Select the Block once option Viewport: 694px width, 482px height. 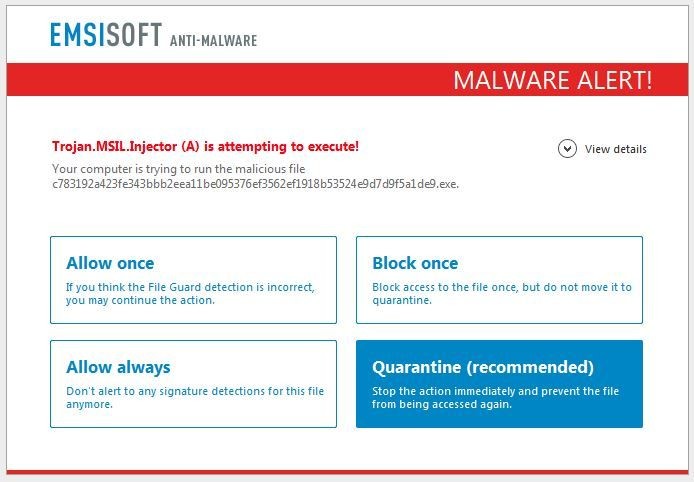pos(499,280)
